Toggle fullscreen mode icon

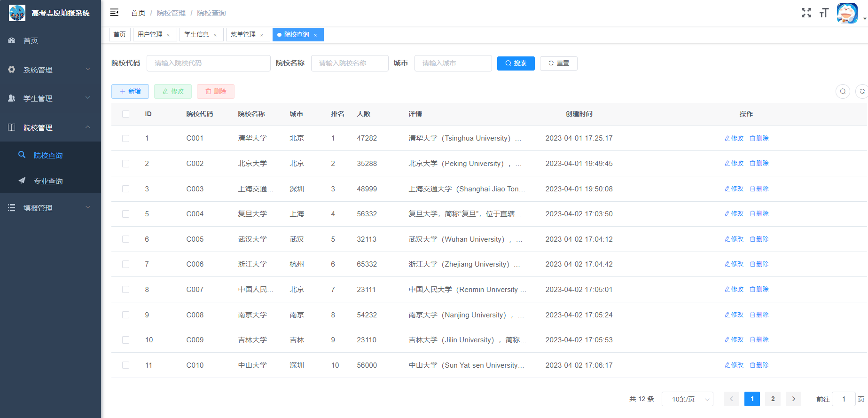tap(806, 13)
